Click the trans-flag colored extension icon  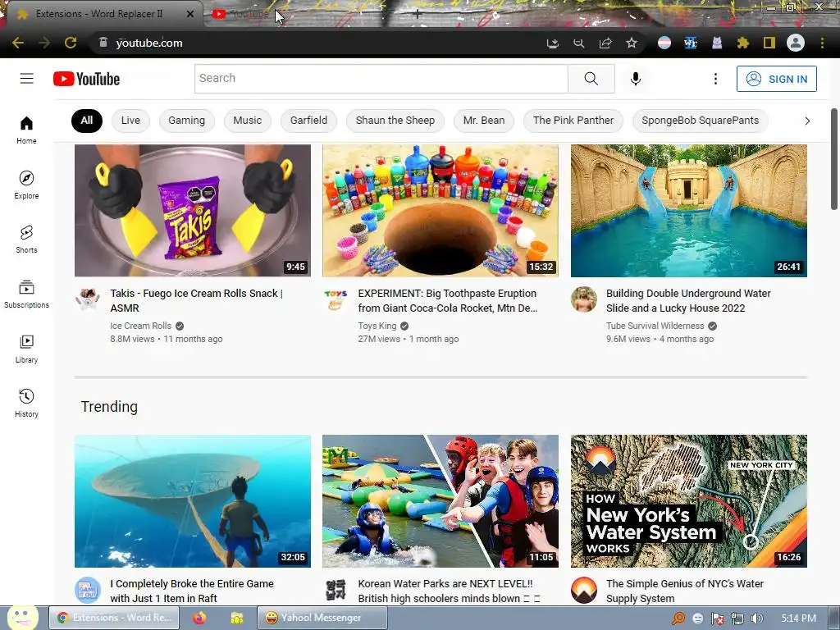[664, 43]
